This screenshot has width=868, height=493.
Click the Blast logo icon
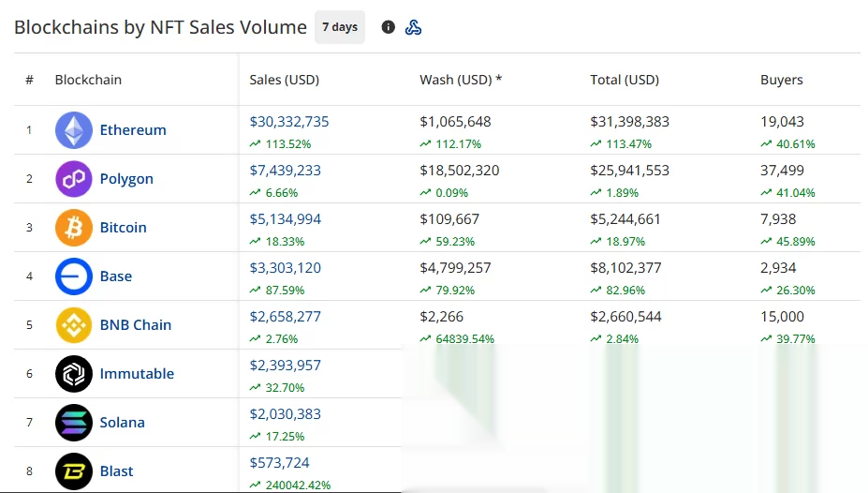tap(74, 471)
